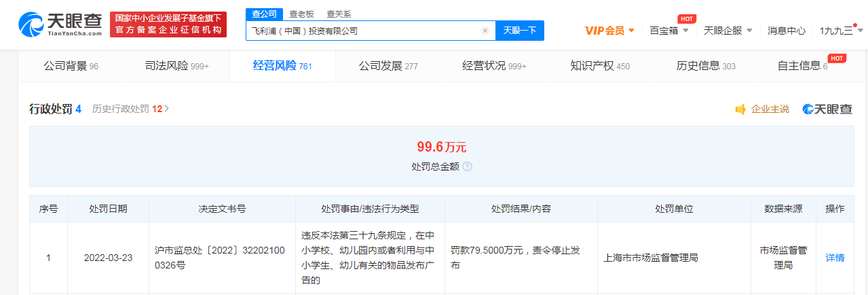The image size is (868, 295).
Task: Click the red government-fund banner badge
Action: [x=168, y=24]
